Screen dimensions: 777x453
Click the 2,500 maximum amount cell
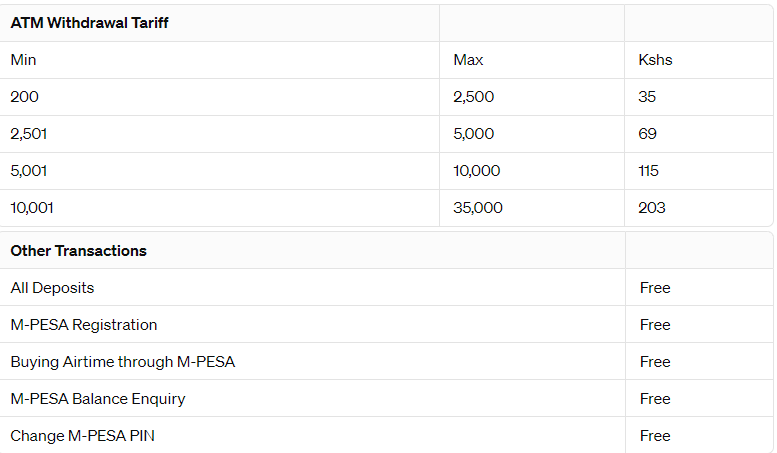coord(473,97)
